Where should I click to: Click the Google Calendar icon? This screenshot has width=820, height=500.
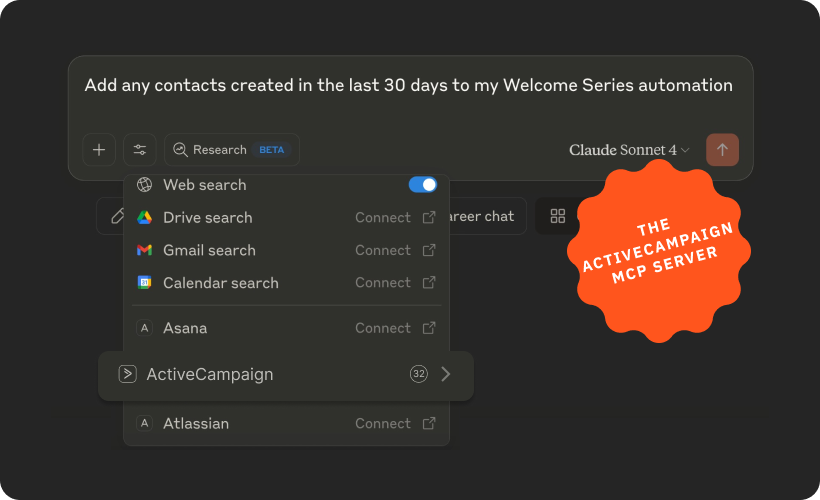tap(144, 283)
